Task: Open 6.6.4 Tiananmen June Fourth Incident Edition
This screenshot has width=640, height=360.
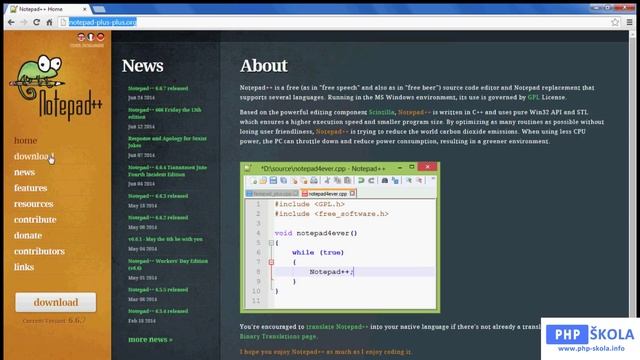Action: coord(167,171)
